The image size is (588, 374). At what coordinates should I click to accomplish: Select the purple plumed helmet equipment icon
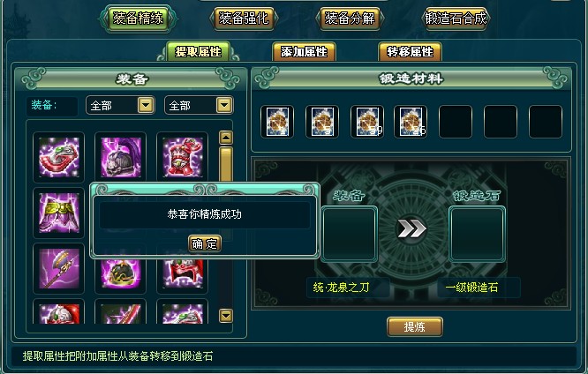tap(121, 157)
